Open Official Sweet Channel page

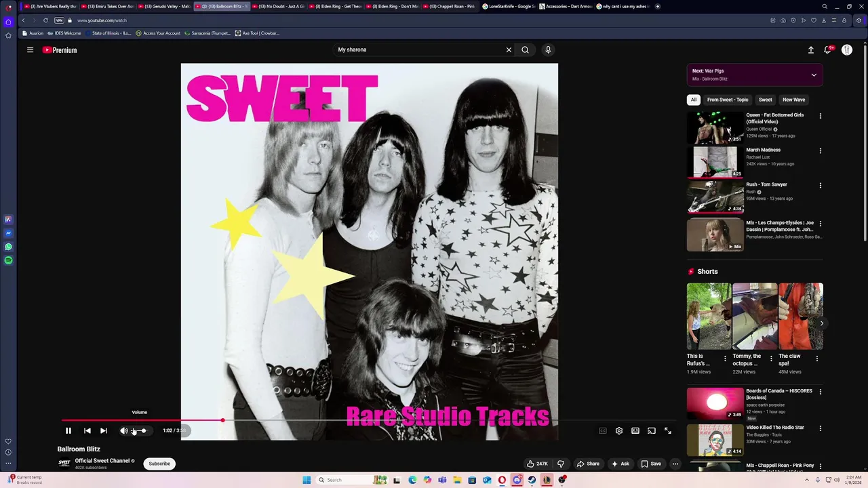coord(102,461)
